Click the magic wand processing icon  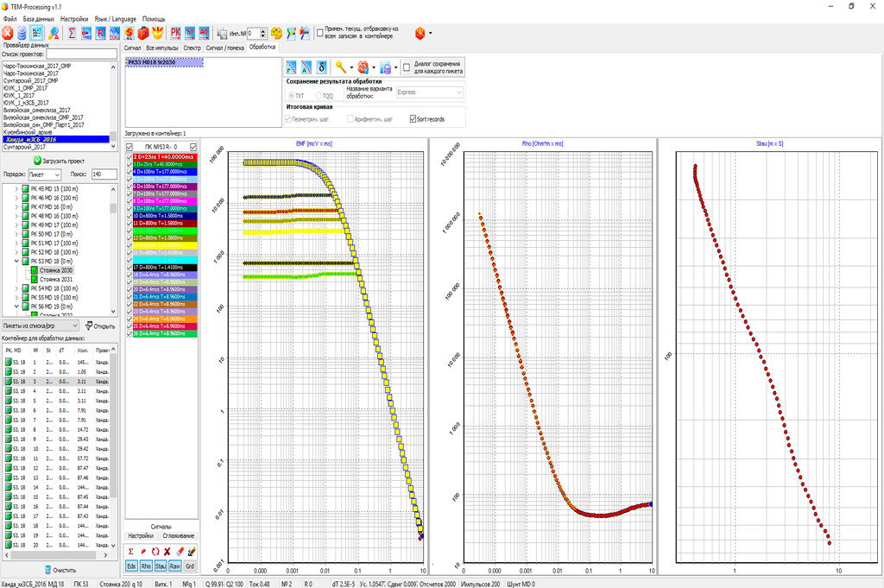click(341, 66)
